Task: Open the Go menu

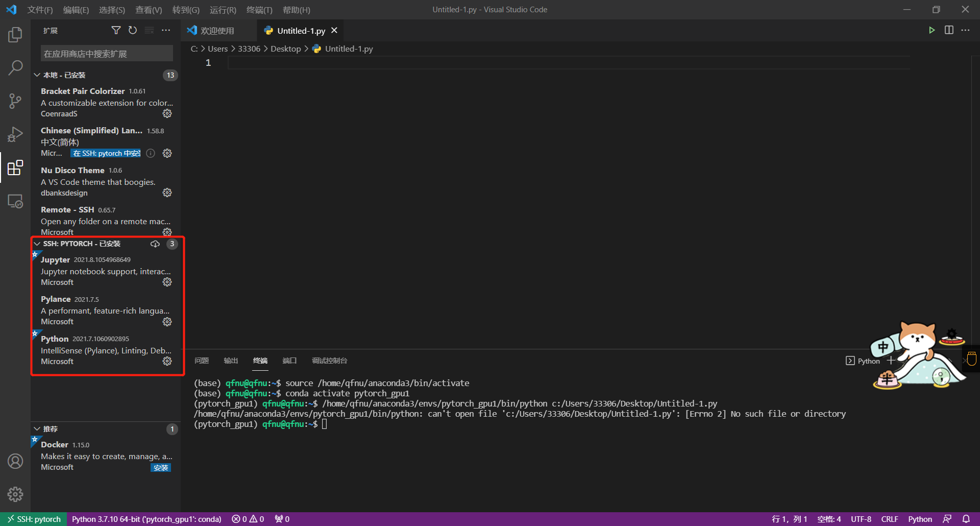Action: coord(186,10)
